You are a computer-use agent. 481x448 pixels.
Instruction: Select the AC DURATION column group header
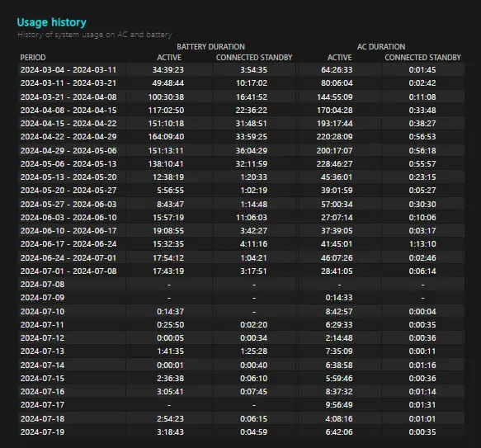[x=381, y=47]
